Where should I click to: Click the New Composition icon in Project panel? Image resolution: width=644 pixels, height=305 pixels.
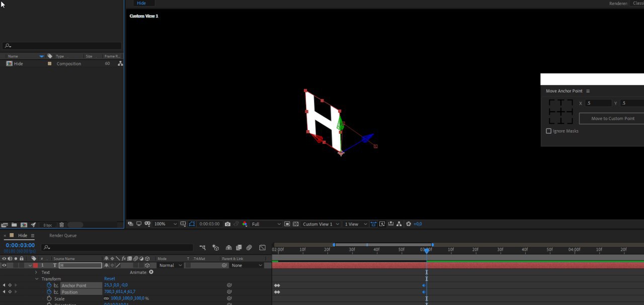[24, 225]
